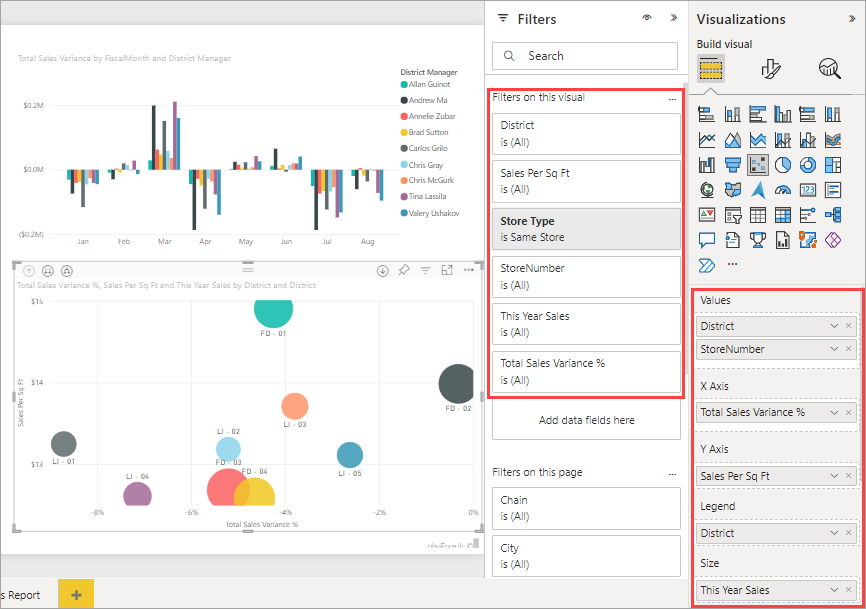
Task: Add the Power Automate visual
Action: coord(706,266)
